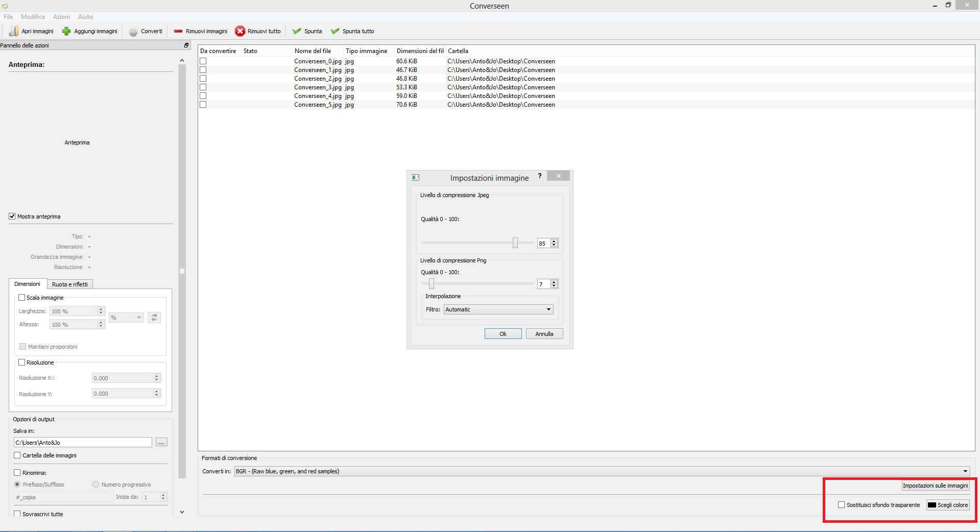This screenshot has width=980, height=532.
Task: Click the Converseen app icon in title bar
Action: 5,6
